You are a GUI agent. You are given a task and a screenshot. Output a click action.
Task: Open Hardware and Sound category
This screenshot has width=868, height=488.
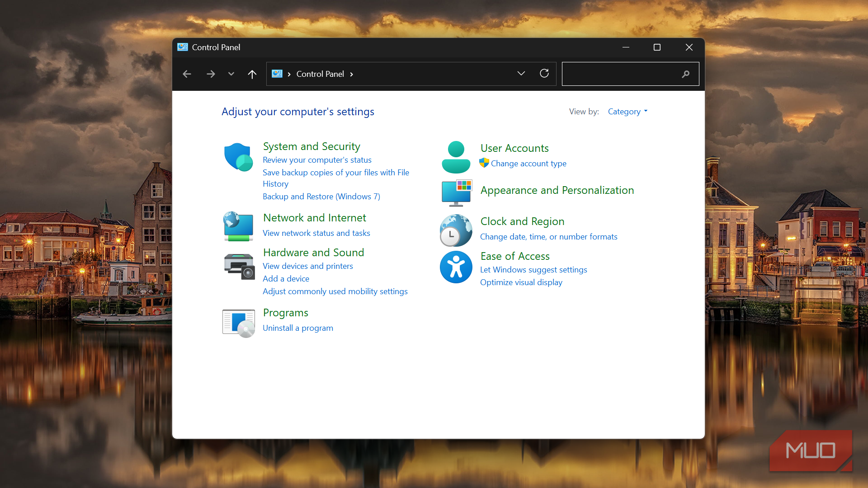tap(313, 253)
